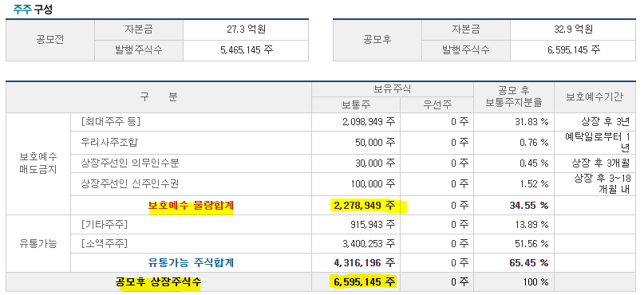Click the 65.45 % total ratio
Image resolution: width=644 pixels, height=295 pixels.
[529, 262]
